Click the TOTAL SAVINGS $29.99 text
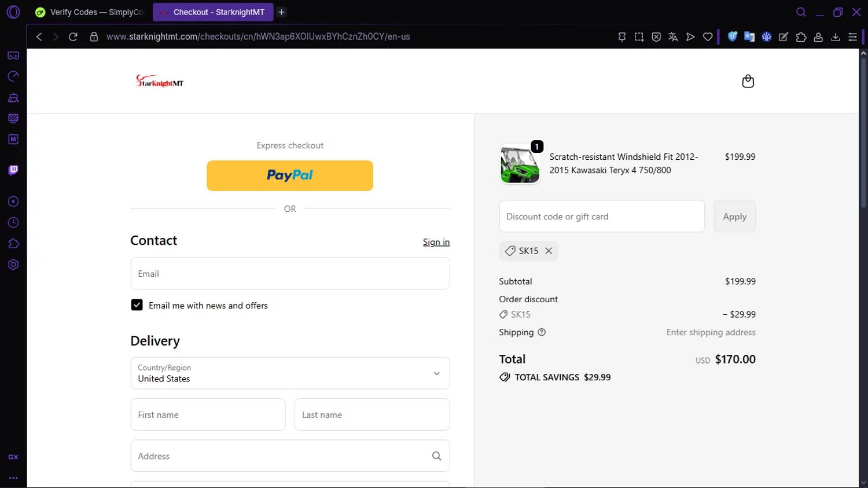 click(562, 377)
